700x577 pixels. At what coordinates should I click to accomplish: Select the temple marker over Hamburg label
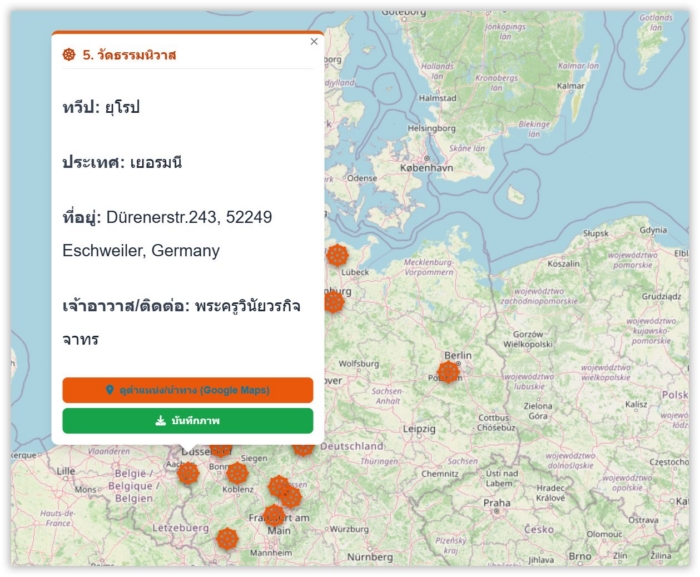(x=334, y=302)
